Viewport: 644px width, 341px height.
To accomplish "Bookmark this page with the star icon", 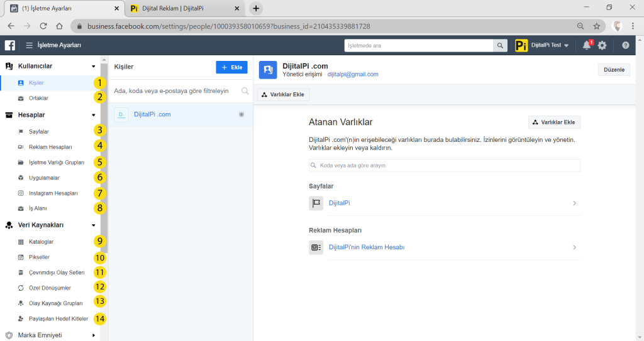I will coord(597,26).
